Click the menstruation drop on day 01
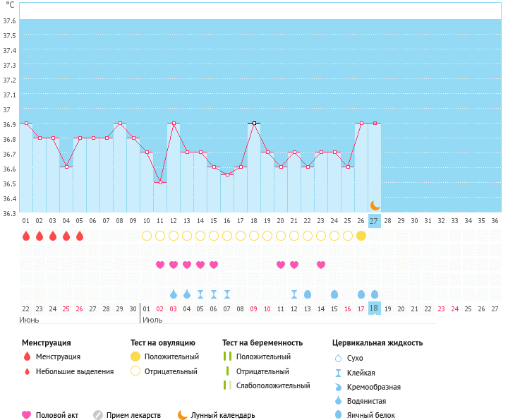Screen dimensions: 508x420 click(26, 236)
